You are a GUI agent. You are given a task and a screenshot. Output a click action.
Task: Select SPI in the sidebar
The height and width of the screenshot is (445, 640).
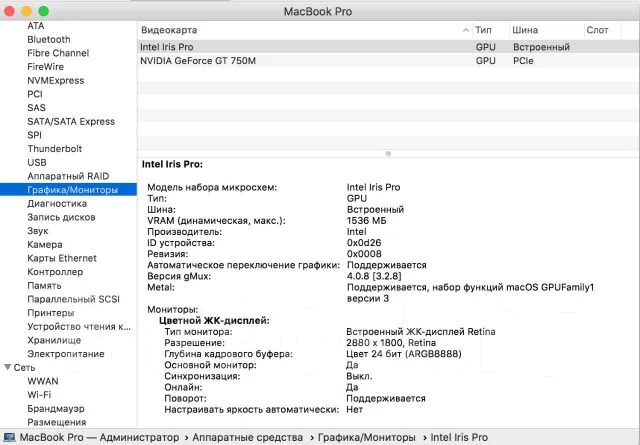pos(34,135)
